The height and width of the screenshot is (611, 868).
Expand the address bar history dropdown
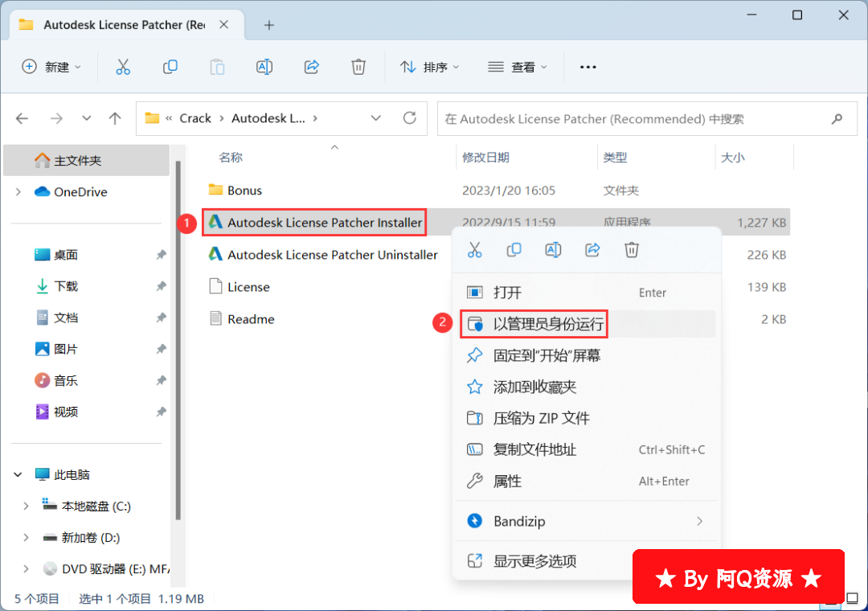376,118
